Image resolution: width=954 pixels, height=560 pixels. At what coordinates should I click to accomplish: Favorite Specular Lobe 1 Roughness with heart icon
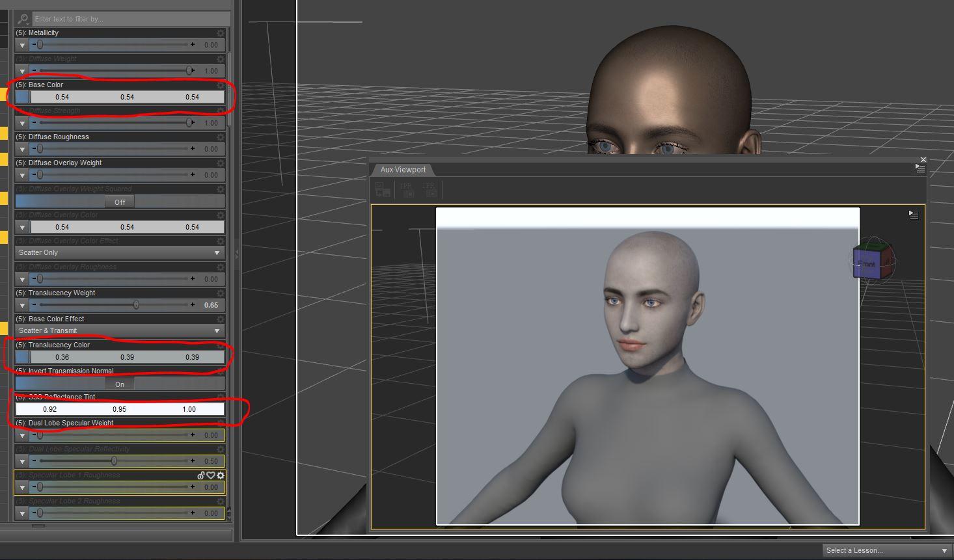click(211, 475)
